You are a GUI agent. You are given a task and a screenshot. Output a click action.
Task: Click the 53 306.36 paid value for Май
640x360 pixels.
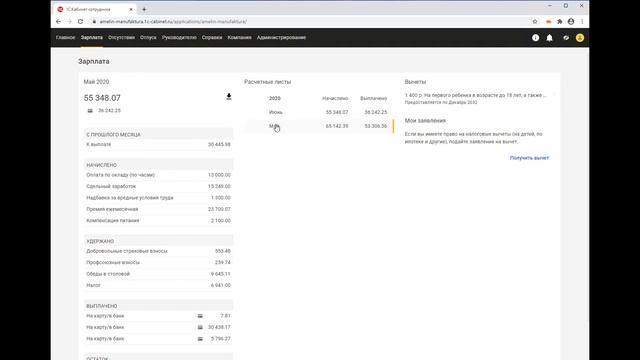(376, 126)
